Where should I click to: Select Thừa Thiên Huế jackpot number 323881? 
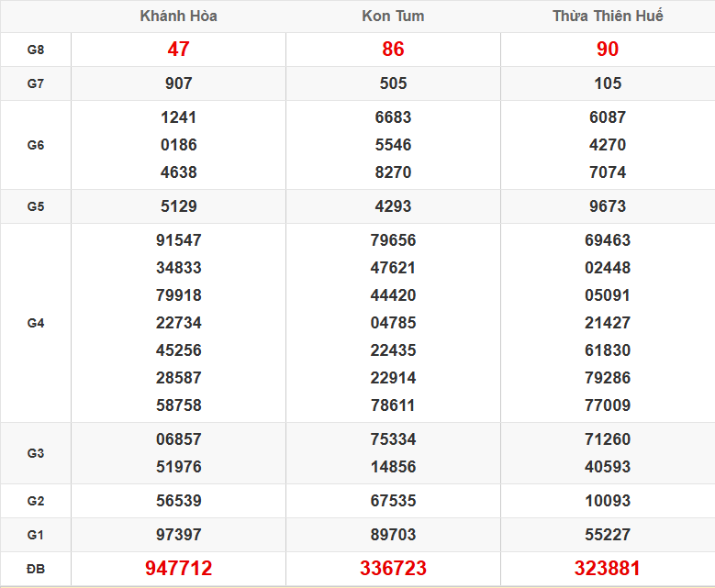pos(608,569)
